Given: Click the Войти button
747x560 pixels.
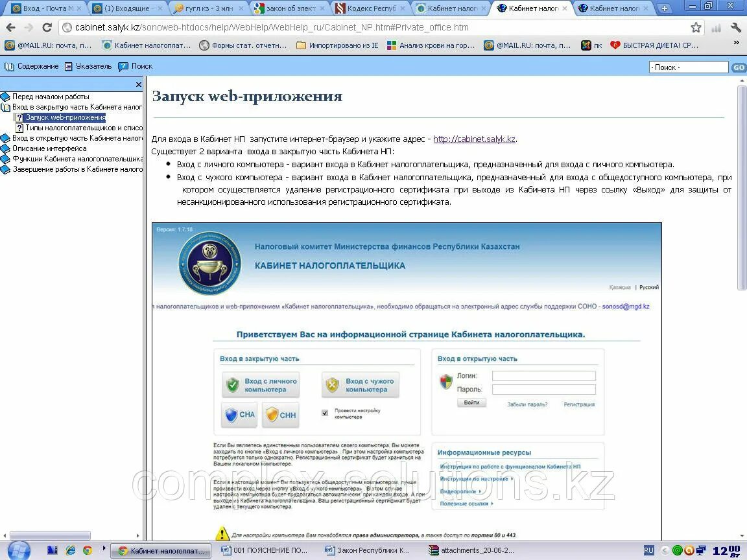Looking at the screenshot, I should click(x=471, y=403).
